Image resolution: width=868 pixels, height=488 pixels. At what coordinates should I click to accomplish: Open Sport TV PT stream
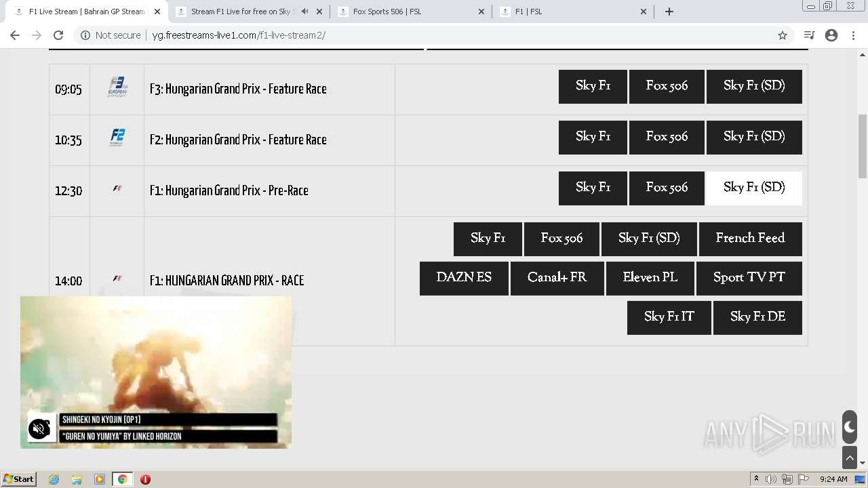click(749, 278)
